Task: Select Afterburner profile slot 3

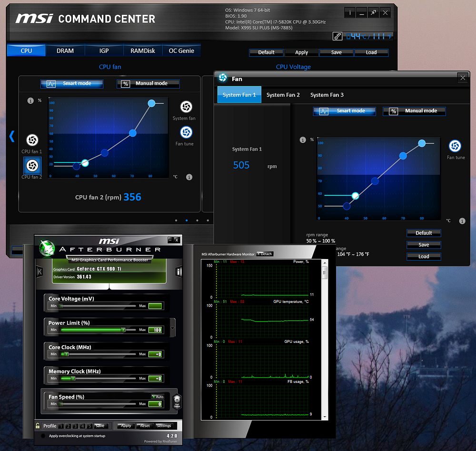Action: (75, 426)
